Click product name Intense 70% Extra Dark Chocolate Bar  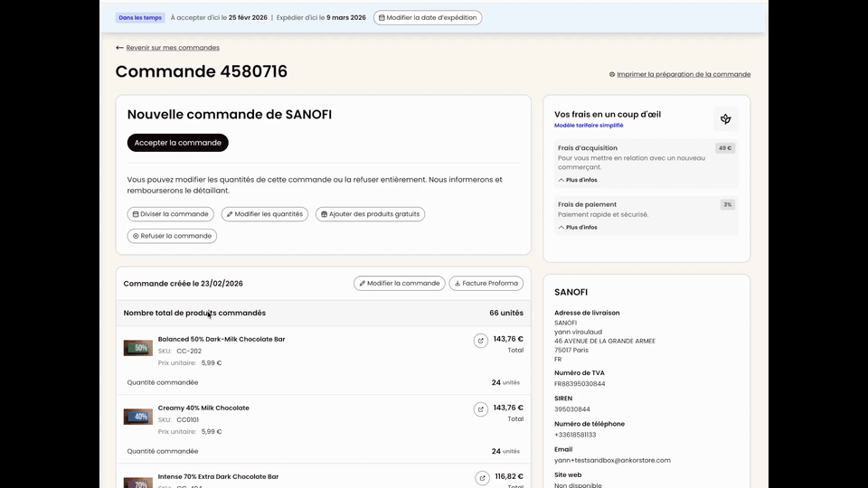218,476
